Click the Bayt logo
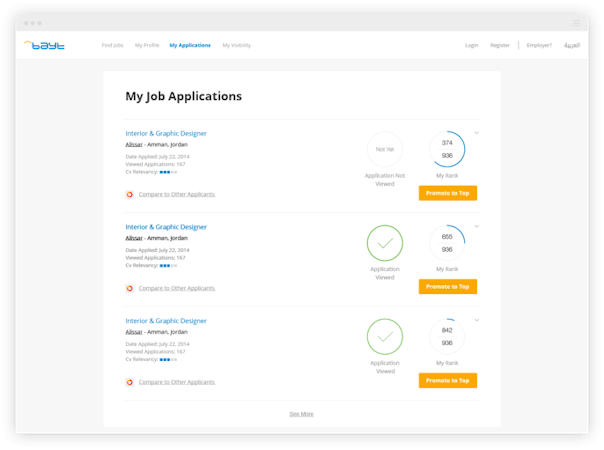Screen dimensions: 604x450 coord(44,45)
